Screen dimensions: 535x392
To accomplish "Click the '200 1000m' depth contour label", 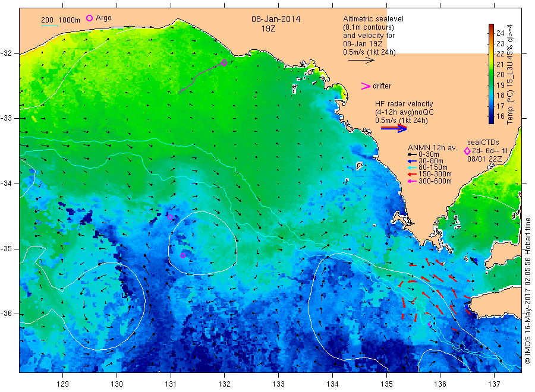I will click(61, 20).
